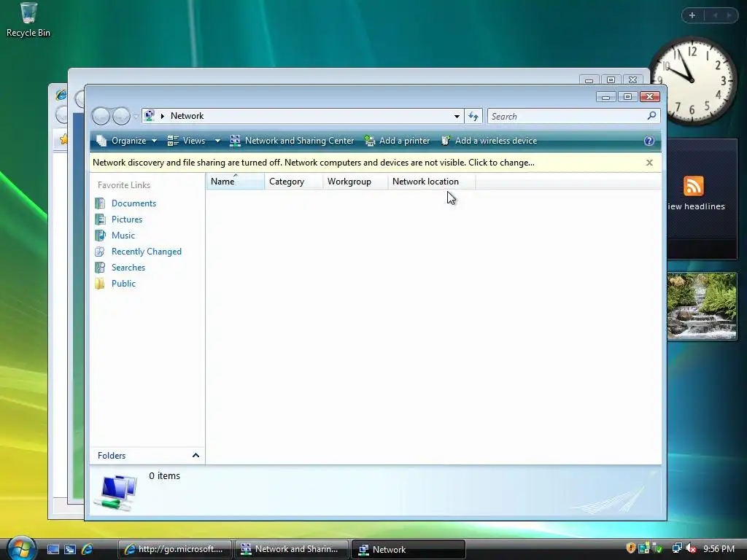The height and width of the screenshot is (560, 747).
Task: Open the recent pages dropdown next to Forward
Action: (x=136, y=116)
